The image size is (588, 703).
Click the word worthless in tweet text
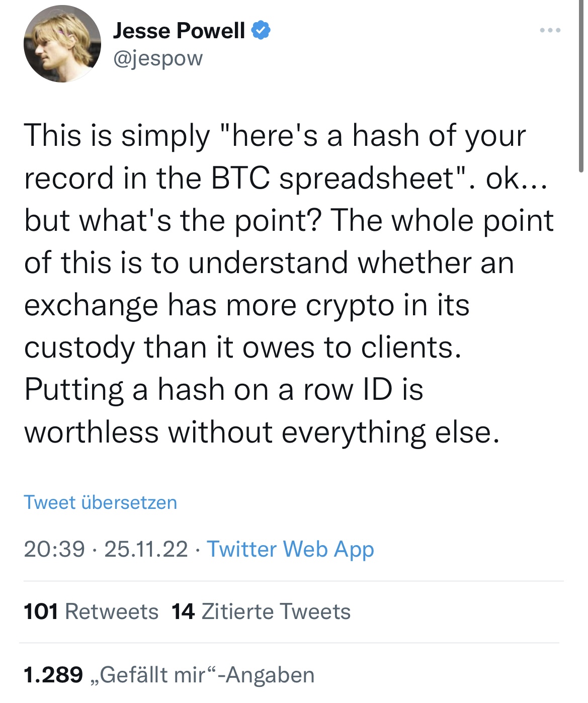[x=92, y=432]
